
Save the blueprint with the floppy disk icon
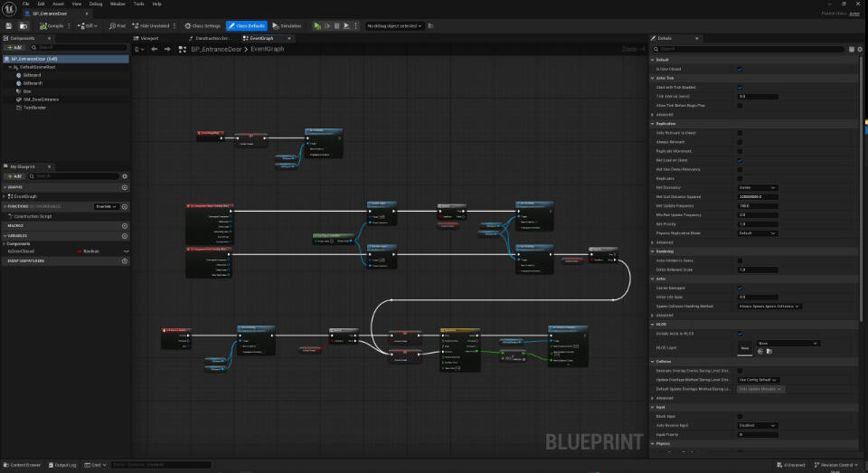tap(8, 26)
